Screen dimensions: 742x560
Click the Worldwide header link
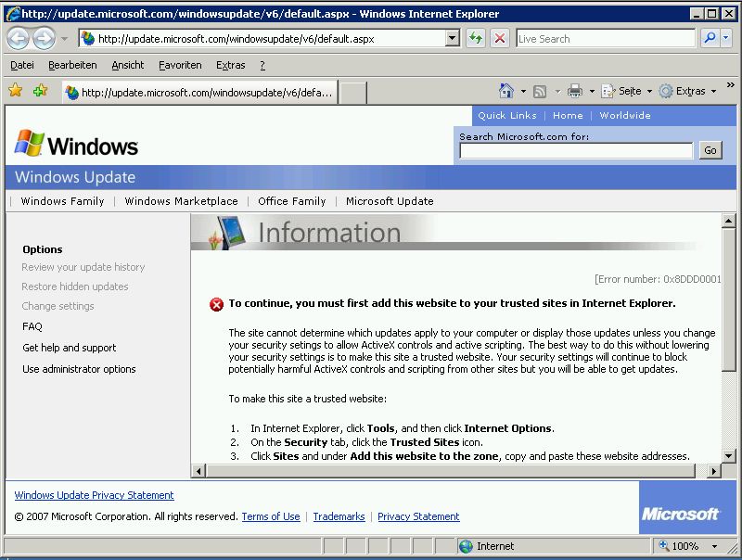point(624,115)
